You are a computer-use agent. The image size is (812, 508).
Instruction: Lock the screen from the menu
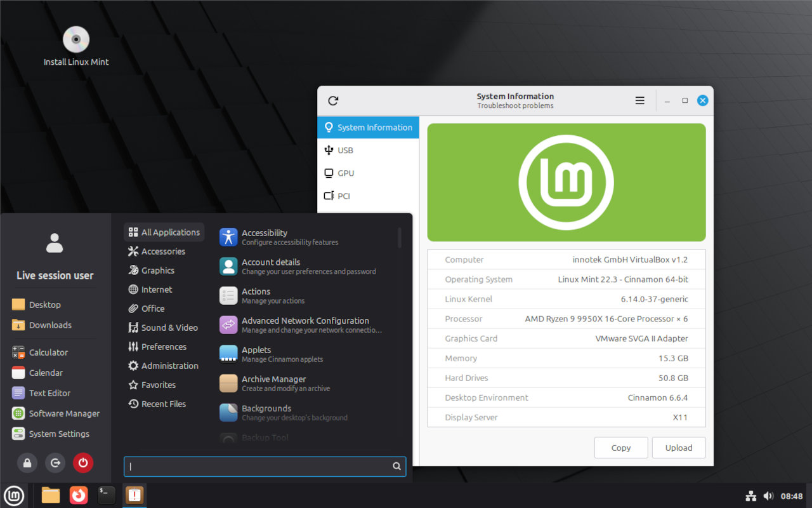pyautogui.click(x=27, y=463)
